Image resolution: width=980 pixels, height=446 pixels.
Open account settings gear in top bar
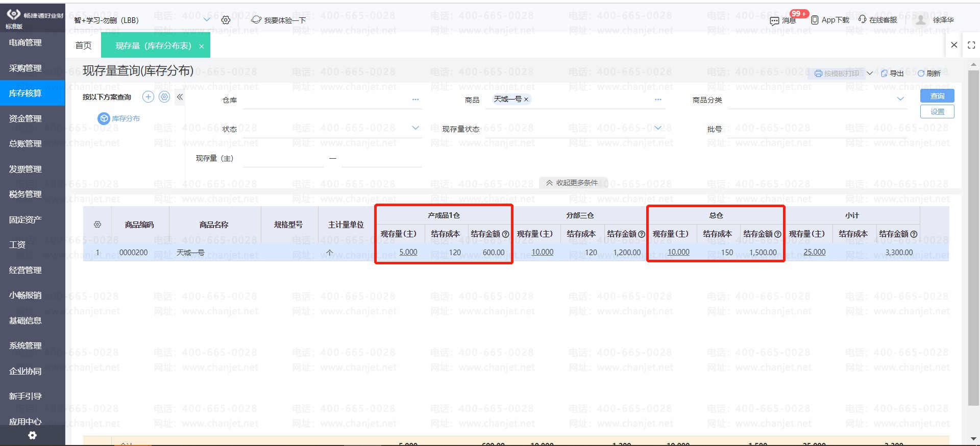pyautogui.click(x=226, y=20)
